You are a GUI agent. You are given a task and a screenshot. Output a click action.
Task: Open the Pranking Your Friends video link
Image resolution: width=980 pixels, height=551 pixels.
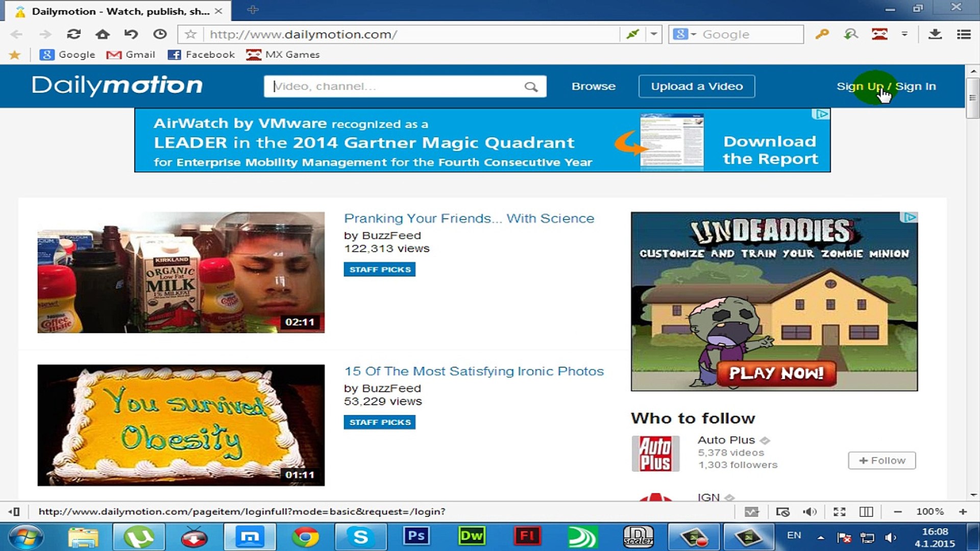click(x=469, y=218)
